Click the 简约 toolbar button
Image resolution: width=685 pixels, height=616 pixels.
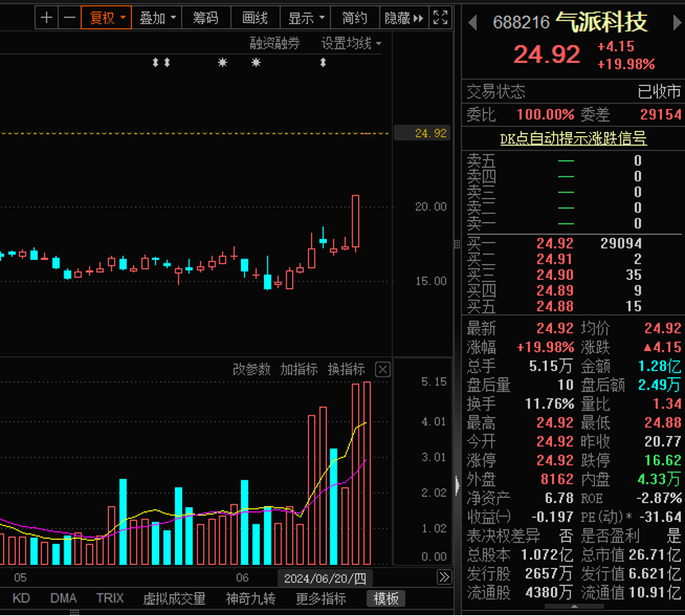(354, 18)
